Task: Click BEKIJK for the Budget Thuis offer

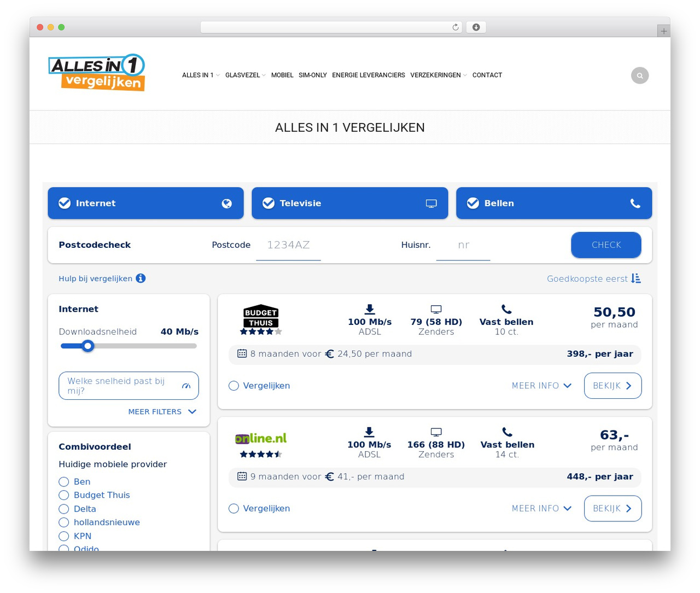Action: click(x=612, y=386)
